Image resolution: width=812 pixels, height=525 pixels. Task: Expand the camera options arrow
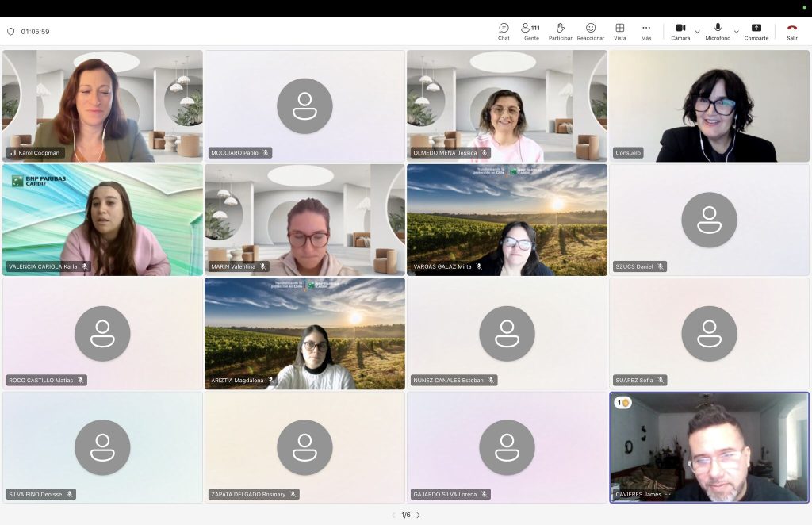pyautogui.click(x=698, y=32)
